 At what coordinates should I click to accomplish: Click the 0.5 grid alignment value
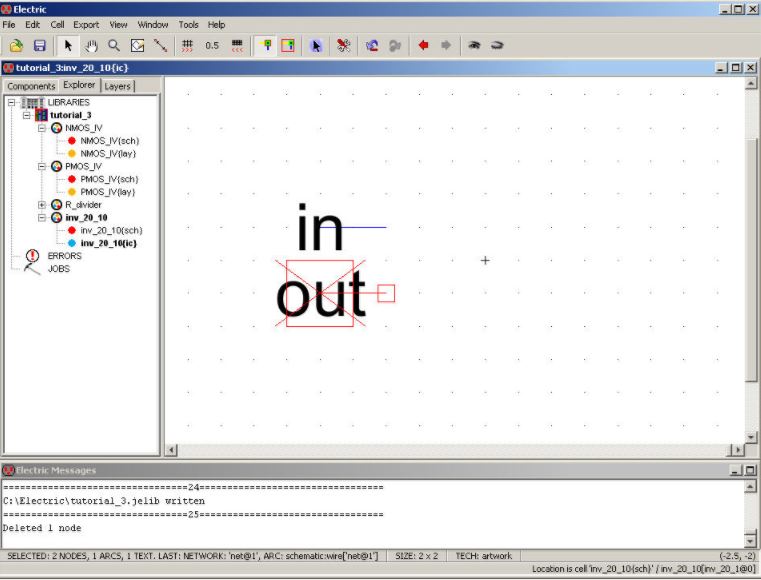212,45
